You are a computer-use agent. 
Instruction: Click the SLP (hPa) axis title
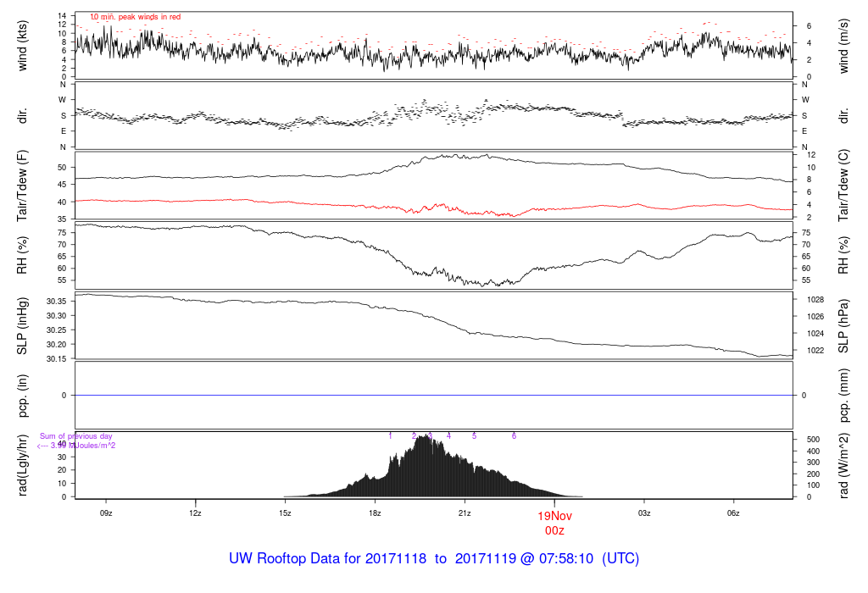click(843, 326)
